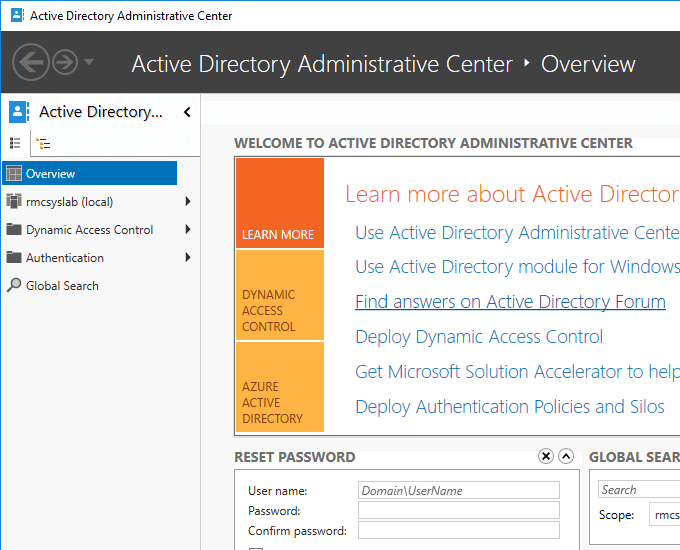The height and width of the screenshot is (550, 680).
Task: Select the DYNAMIC ACCESS CONTROL tile
Action: [x=280, y=295]
